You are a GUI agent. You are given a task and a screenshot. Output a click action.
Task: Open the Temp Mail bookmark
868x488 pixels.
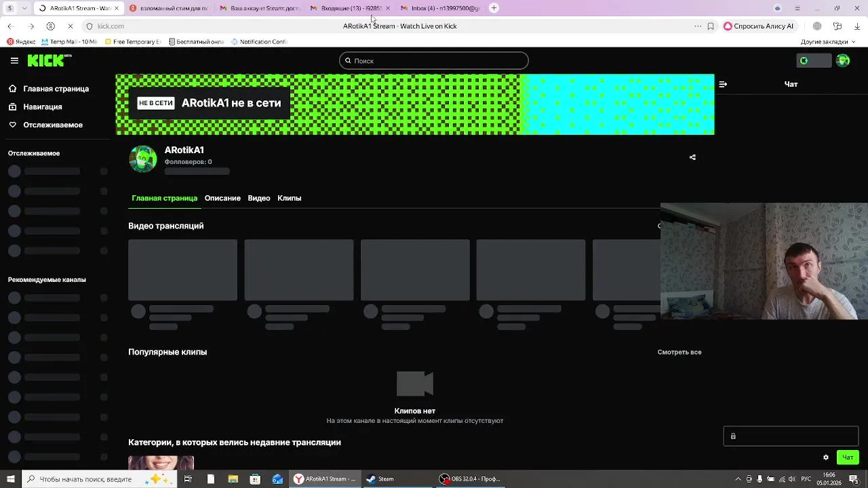pos(69,41)
